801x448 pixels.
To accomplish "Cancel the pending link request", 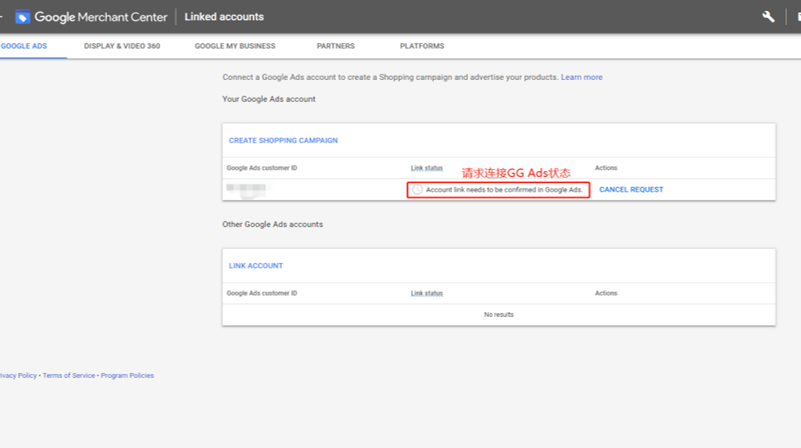I will click(x=631, y=190).
